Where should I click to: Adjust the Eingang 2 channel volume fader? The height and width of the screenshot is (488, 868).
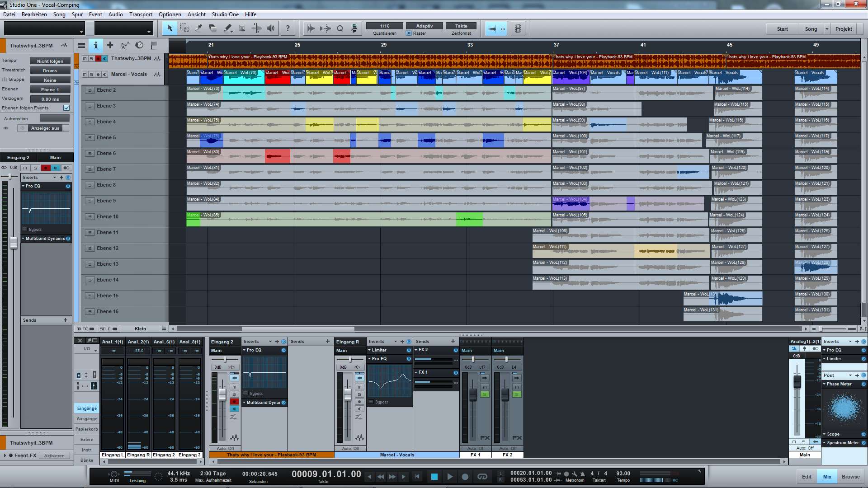pos(222,394)
